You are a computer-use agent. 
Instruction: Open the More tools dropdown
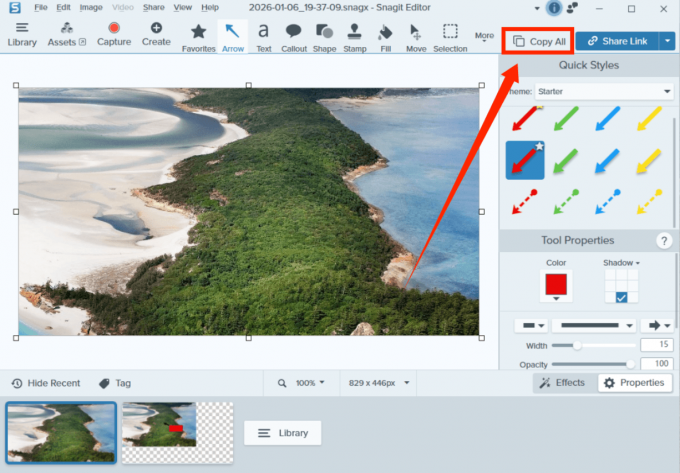(x=485, y=38)
